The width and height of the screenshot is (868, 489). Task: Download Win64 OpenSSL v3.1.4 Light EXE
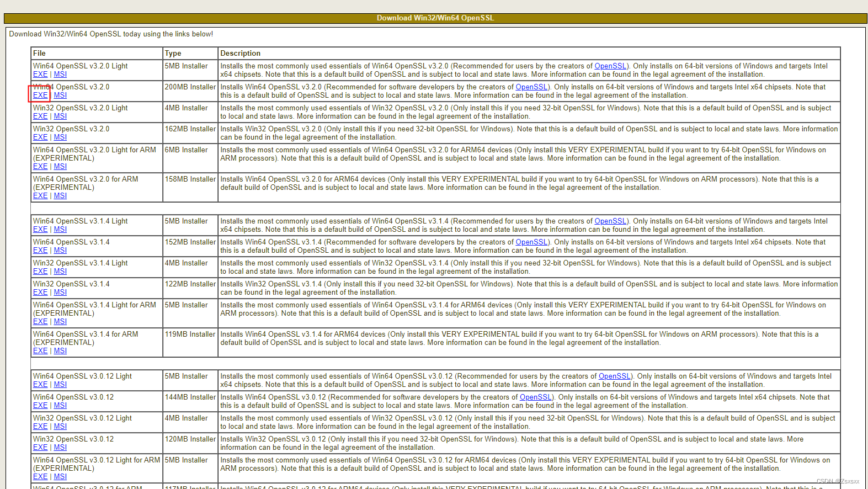point(40,230)
